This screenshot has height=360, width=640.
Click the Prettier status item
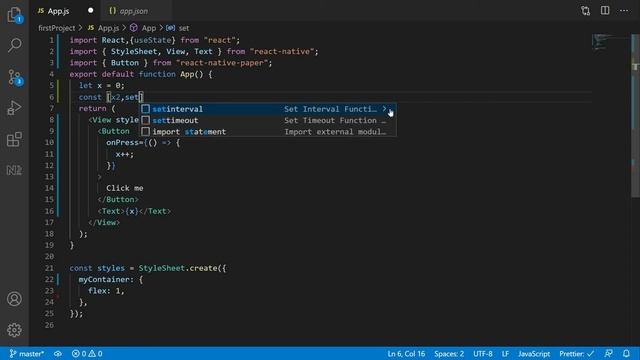pos(576,353)
